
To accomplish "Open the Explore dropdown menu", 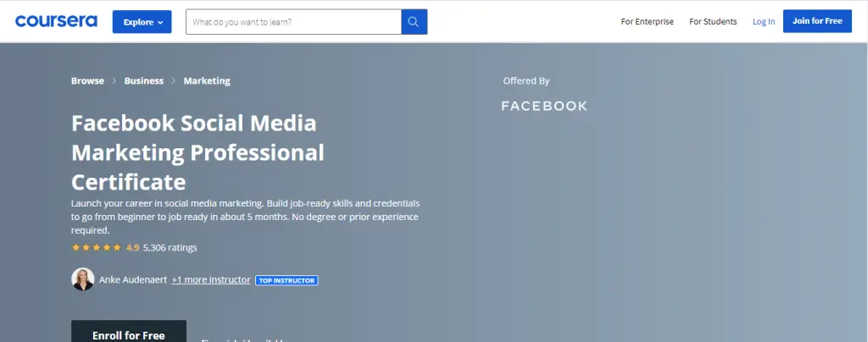I will tap(142, 22).
